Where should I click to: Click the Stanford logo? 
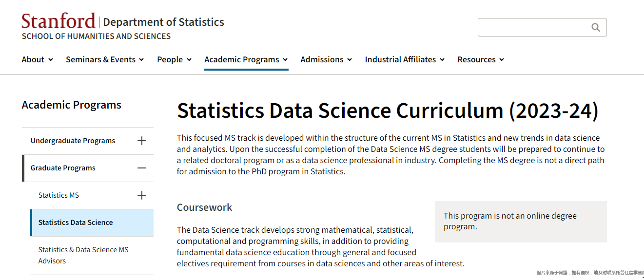point(59,21)
